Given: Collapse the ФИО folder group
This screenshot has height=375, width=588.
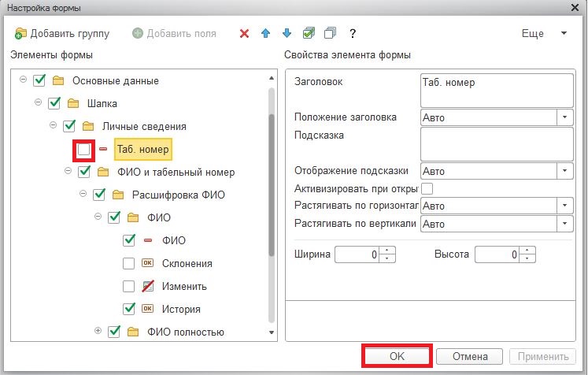Looking at the screenshot, I should point(98,217).
